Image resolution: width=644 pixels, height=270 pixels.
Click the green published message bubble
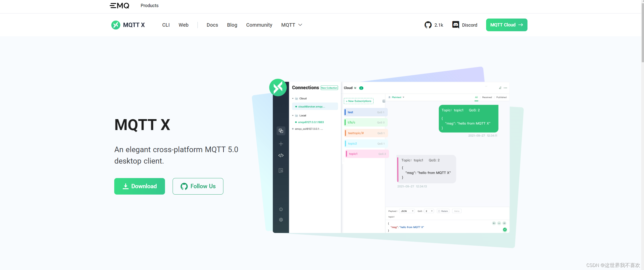(x=468, y=119)
